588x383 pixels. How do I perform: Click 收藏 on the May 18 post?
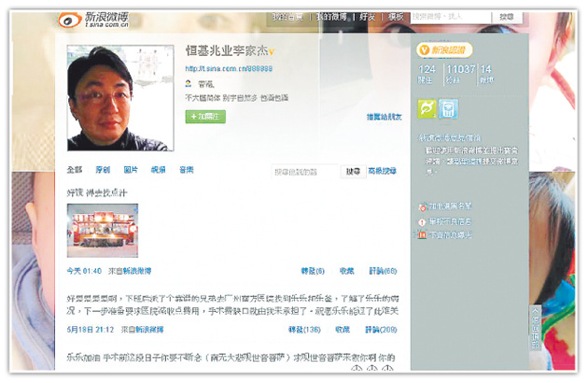[x=343, y=330]
